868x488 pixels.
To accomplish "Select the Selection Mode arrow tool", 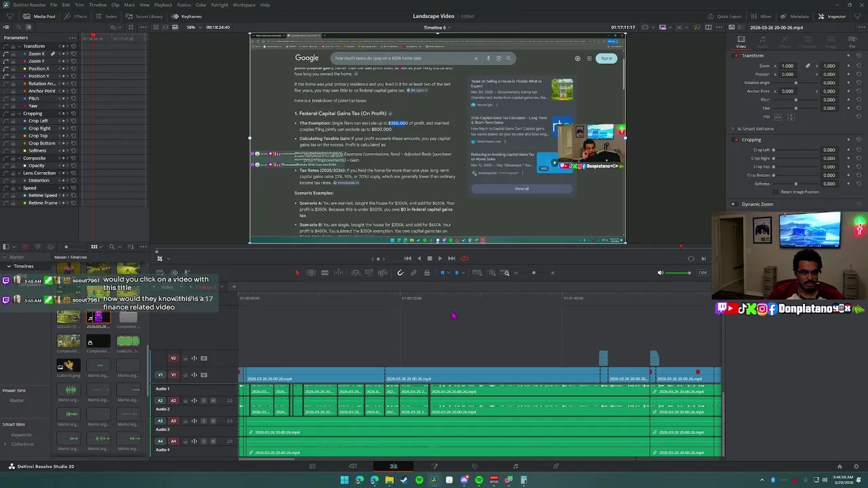I will (x=297, y=272).
